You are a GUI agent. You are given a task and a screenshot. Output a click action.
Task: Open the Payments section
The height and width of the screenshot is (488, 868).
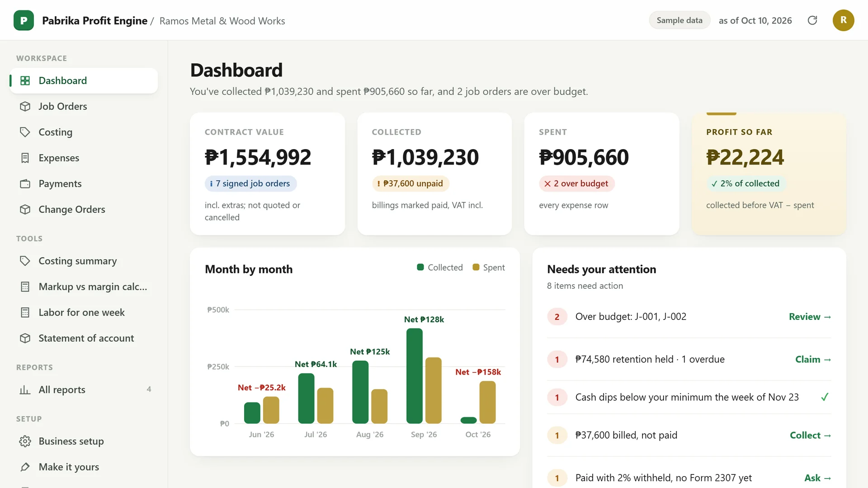(x=84, y=183)
